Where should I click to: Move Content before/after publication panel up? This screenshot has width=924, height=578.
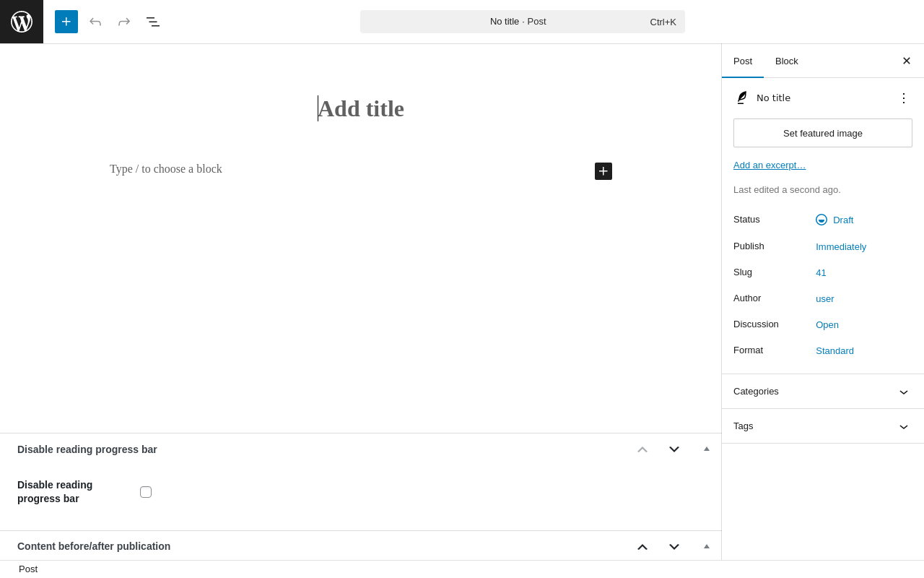click(x=642, y=547)
